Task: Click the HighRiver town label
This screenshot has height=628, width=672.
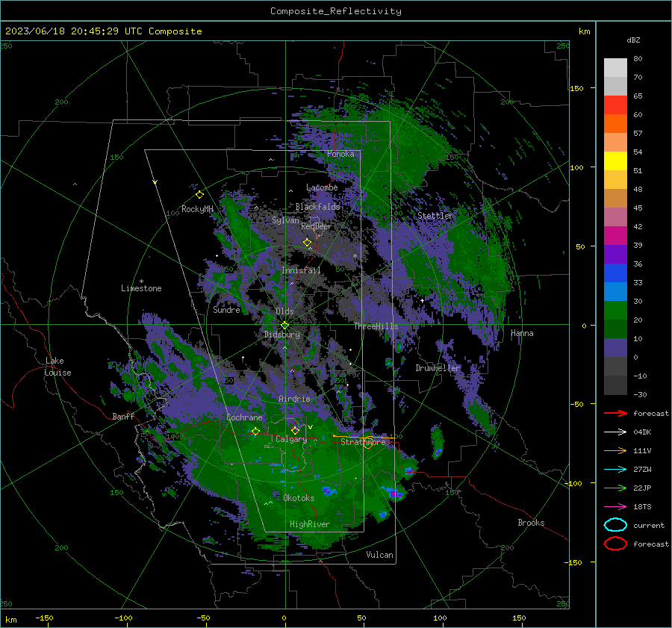Action: 309,524
